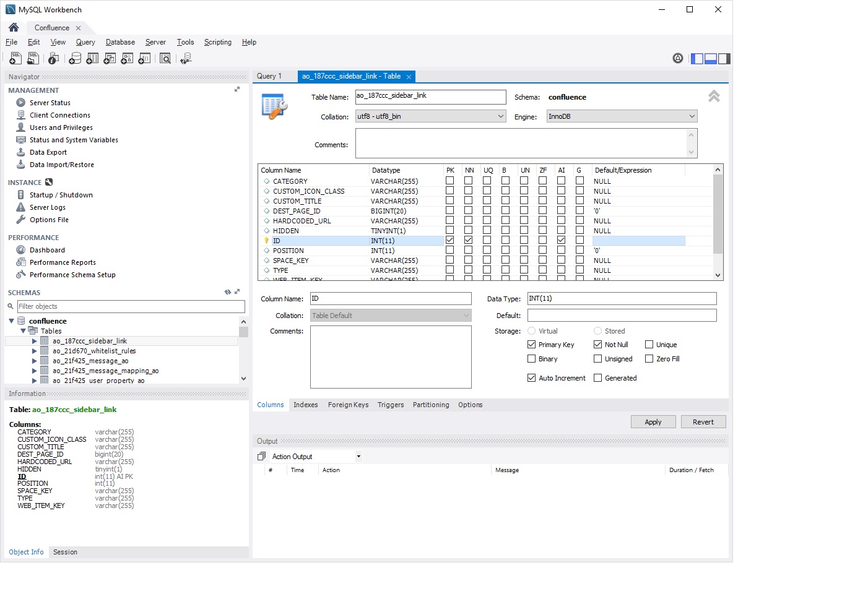Image resolution: width=868 pixels, height=594 pixels.
Task: Refresh schemas using the SCHEMAS header icon
Action: [228, 292]
